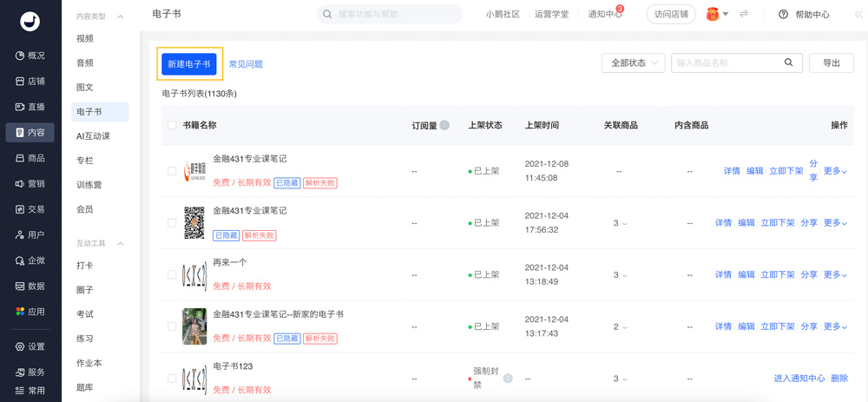The image size is (868, 402).
Task: Click the switch arrows icon in top bar
Action: click(x=744, y=15)
